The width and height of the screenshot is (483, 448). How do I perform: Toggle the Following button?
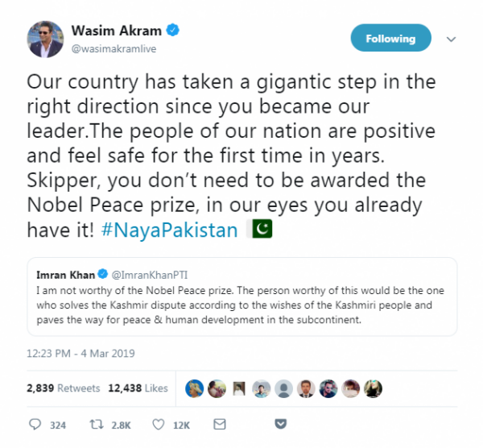[x=390, y=39]
